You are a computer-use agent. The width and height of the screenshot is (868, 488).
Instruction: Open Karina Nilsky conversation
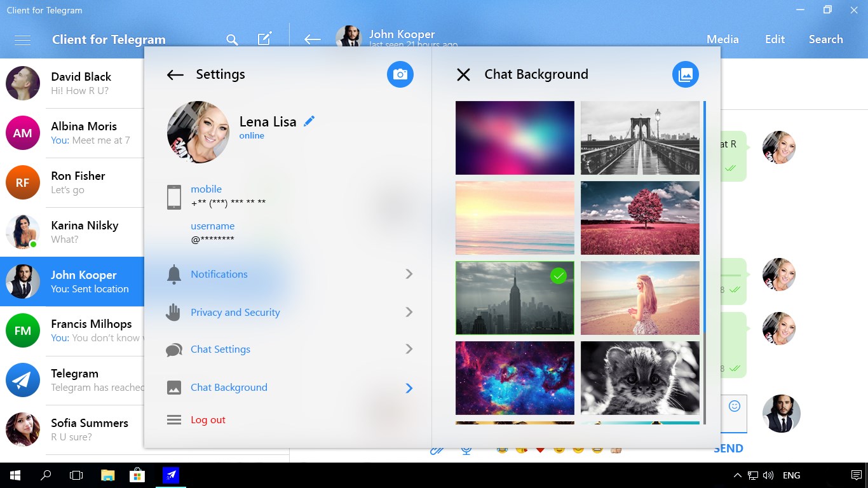(x=72, y=232)
